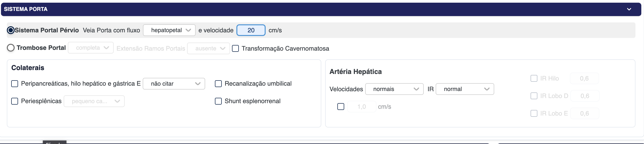Open the Velocidades normais dropdown

394,89
